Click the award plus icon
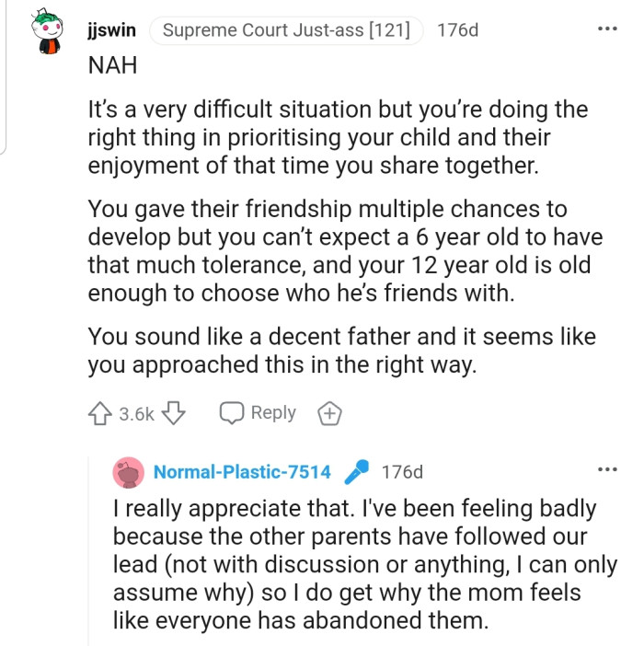The width and height of the screenshot is (644, 646). [x=329, y=414]
